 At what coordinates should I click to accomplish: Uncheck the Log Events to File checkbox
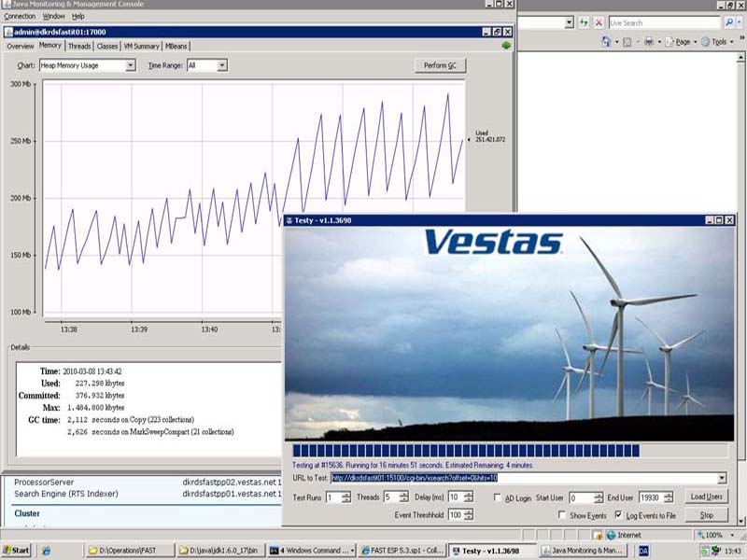[618, 515]
